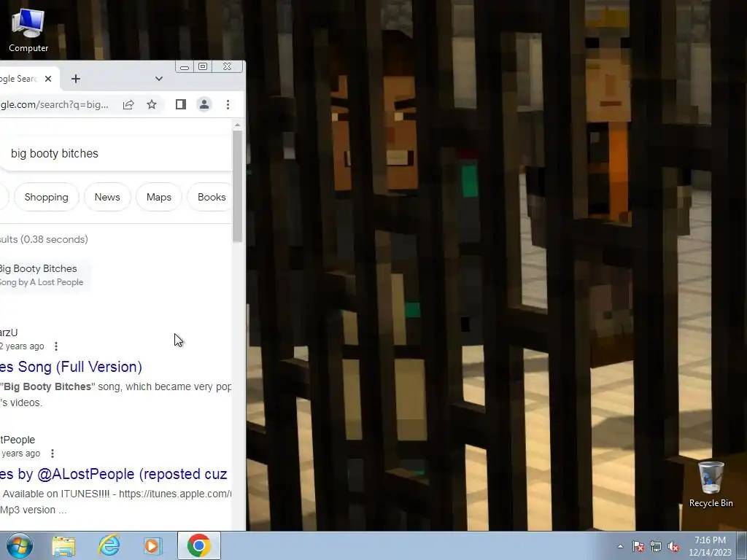747x560 pixels.
Task: Show hidden tray icons arrow
Action: 620,547
